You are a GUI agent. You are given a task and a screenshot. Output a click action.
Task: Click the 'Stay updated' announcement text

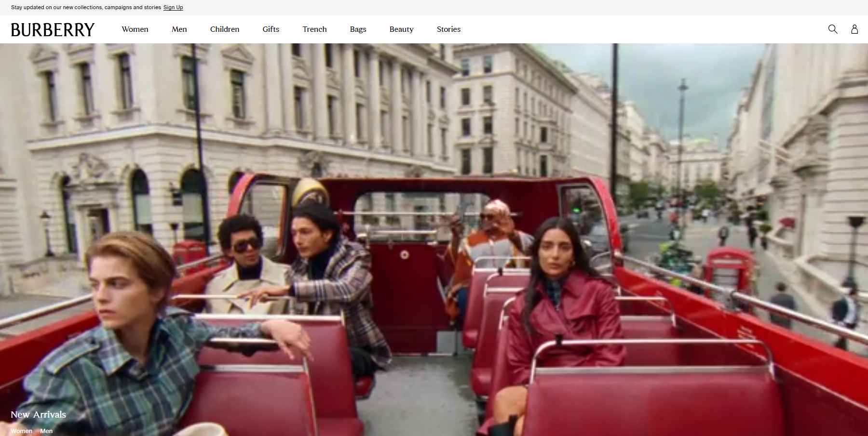[x=86, y=8]
